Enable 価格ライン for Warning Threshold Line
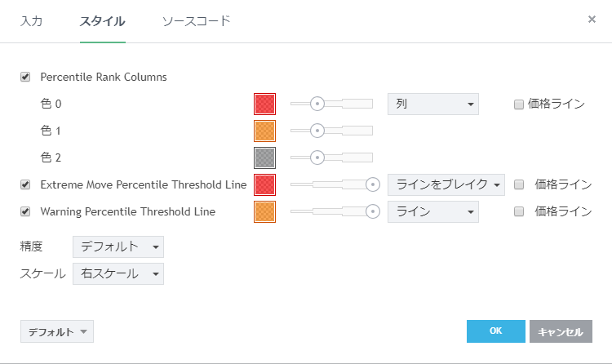 click(x=519, y=212)
